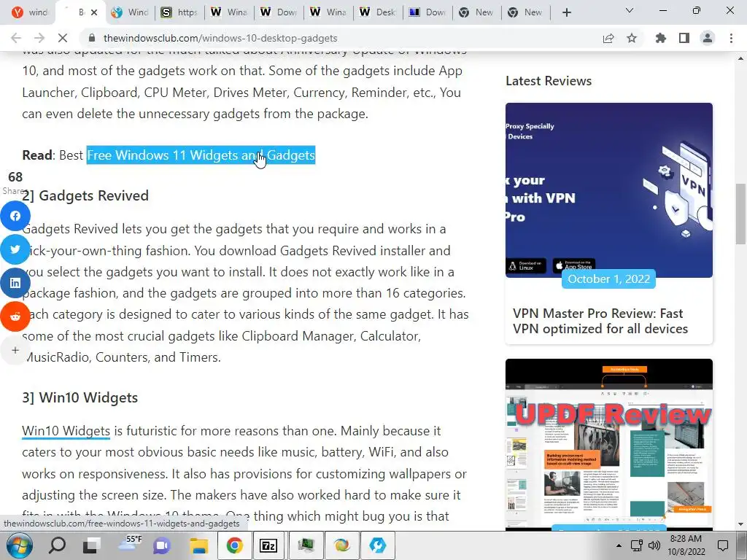The width and height of the screenshot is (747, 560).
Task: Click the address bar URL
Action: (x=220, y=38)
